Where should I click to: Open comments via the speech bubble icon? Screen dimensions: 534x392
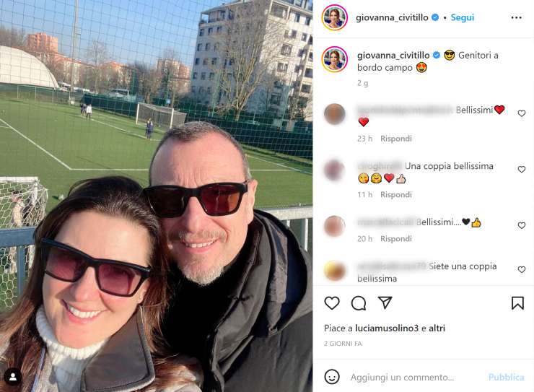[x=358, y=302]
